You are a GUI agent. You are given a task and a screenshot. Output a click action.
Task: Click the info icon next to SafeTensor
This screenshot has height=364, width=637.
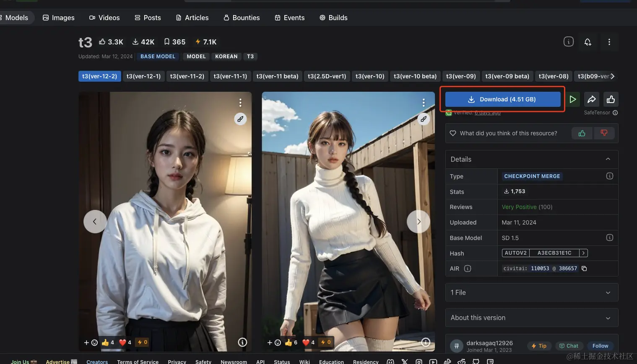pos(615,112)
